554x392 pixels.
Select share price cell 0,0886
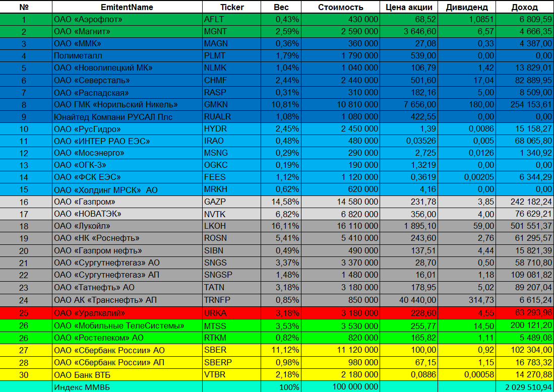[x=409, y=374]
